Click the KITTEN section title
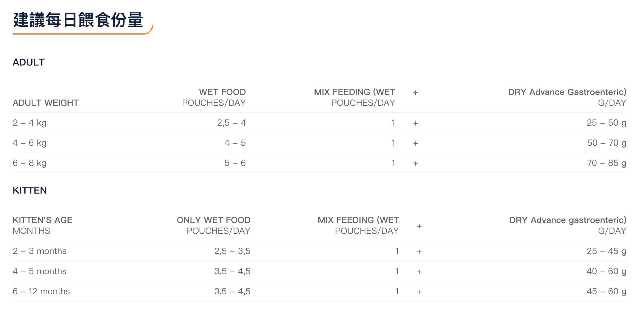644x318 pixels. (29, 190)
